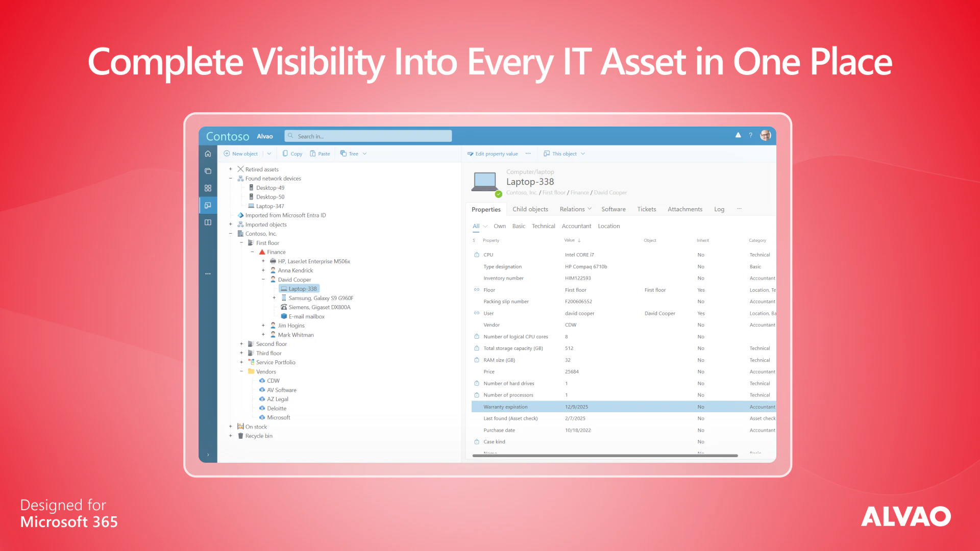Expand the Second floor tree node
Screen dimensions: 980x551
click(241, 343)
